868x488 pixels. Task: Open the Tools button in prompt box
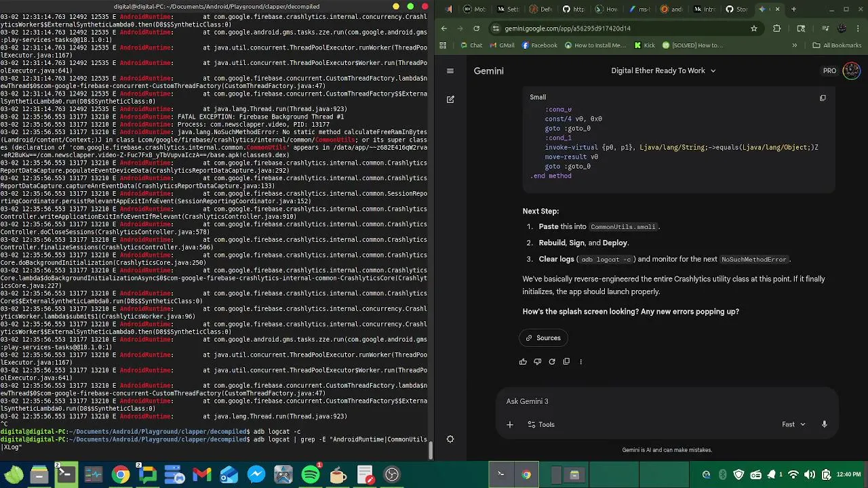click(x=541, y=424)
